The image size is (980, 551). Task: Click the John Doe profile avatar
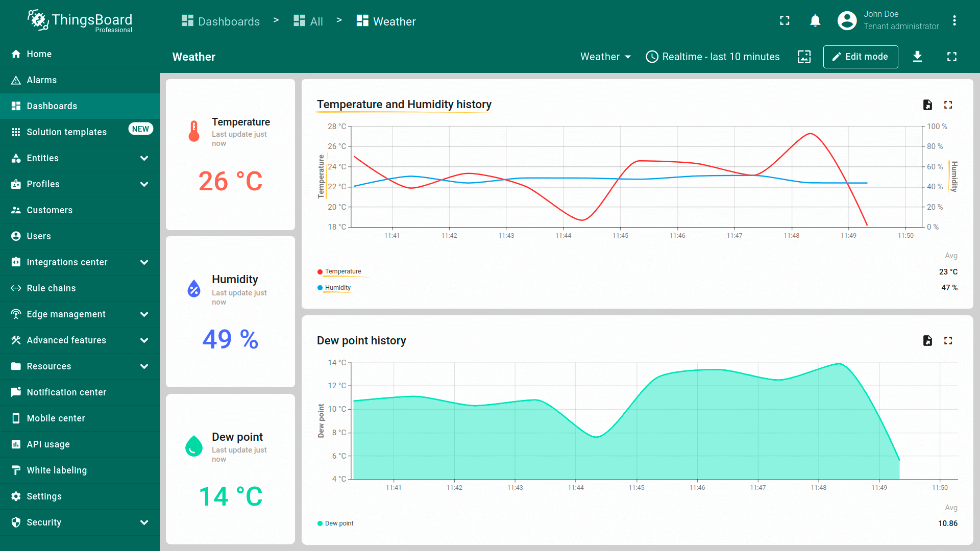[847, 21]
